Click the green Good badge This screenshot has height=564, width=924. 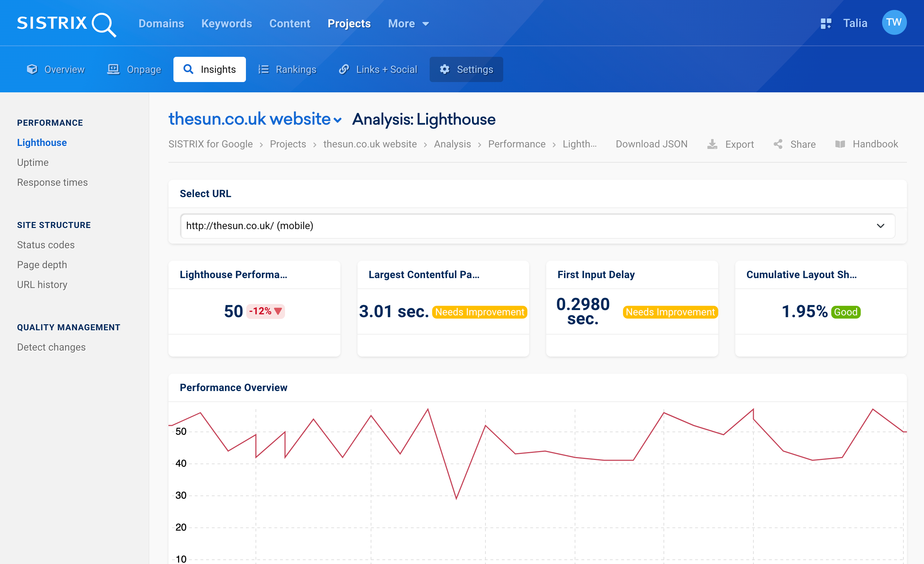(845, 312)
